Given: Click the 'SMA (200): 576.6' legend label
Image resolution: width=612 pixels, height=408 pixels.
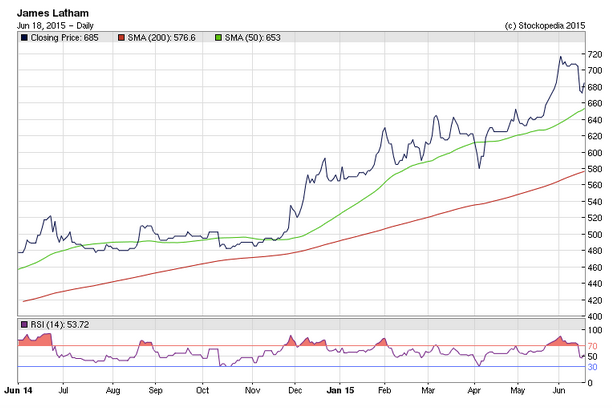Looking at the screenshot, I should point(162,38).
